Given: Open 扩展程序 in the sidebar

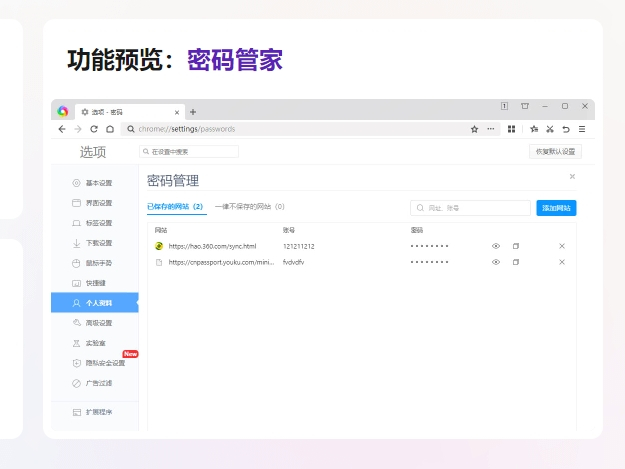Looking at the screenshot, I should [x=95, y=412].
